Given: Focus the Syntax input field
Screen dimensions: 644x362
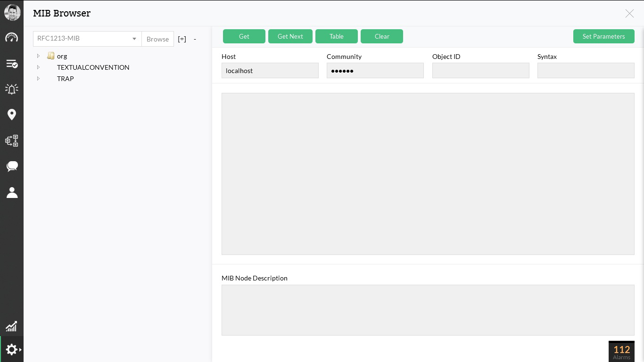Looking at the screenshot, I should pyautogui.click(x=586, y=71).
